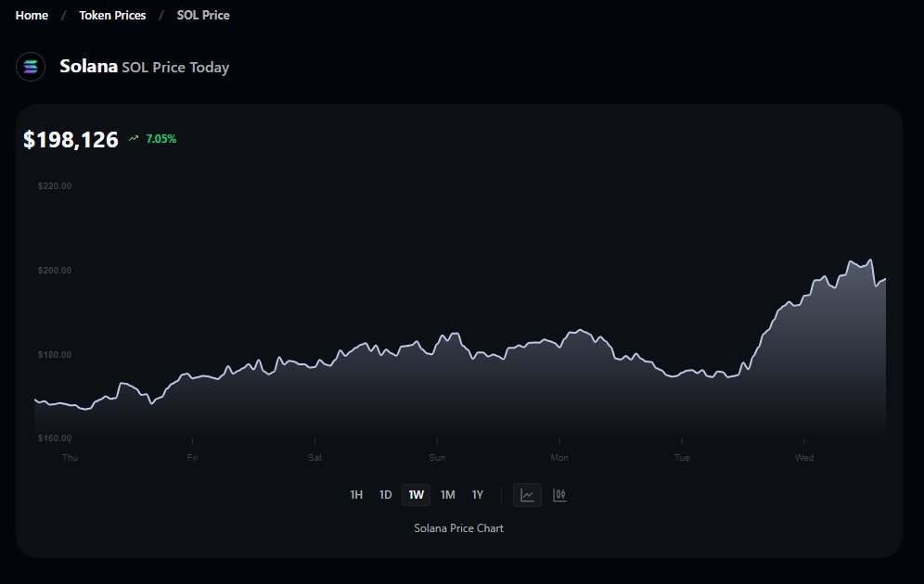Go to Token Prices breadcrumb
924x584 pixels.
tap(112, 16)
